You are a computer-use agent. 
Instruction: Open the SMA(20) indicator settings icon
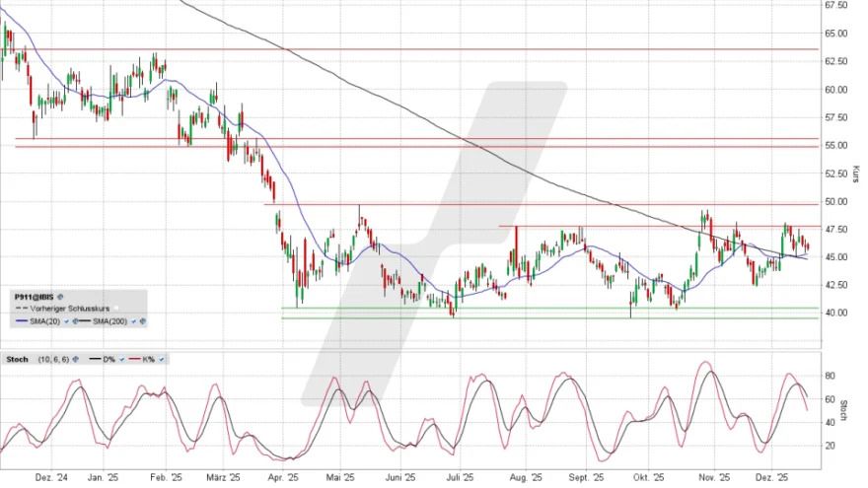point(76,321)
